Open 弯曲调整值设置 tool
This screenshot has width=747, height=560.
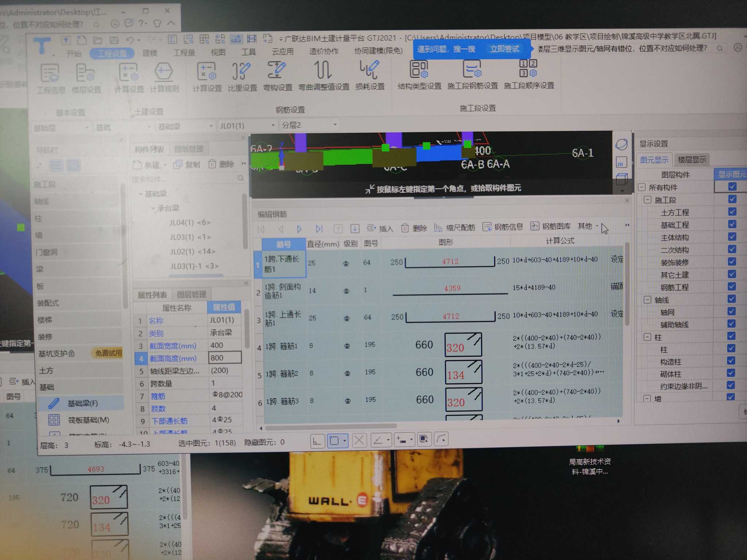pos(324,75)
